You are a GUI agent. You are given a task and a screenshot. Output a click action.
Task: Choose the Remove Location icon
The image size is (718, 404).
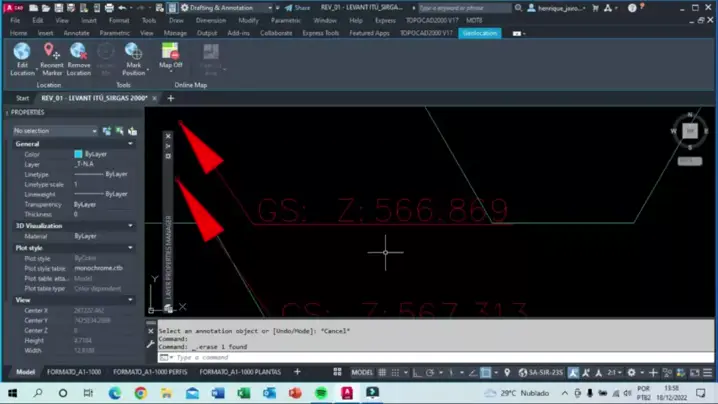[x=78, y=59]
